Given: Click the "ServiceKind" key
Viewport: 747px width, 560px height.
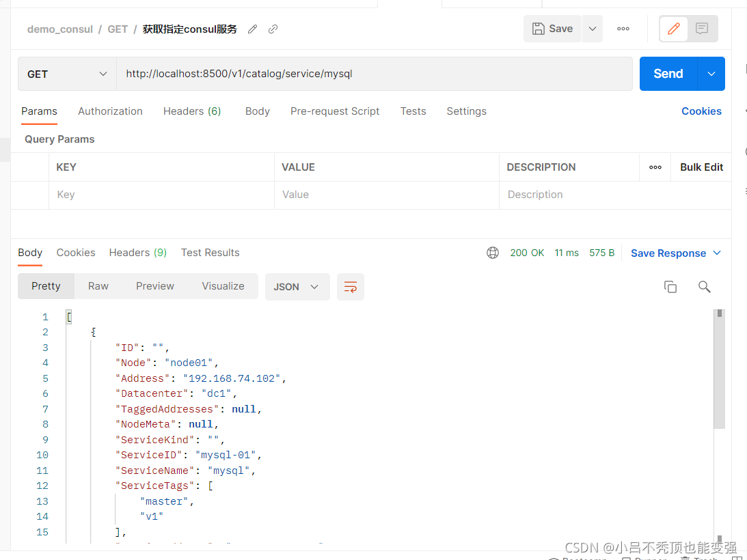Looking at the screenshot, I should click(x=155, y=440).
